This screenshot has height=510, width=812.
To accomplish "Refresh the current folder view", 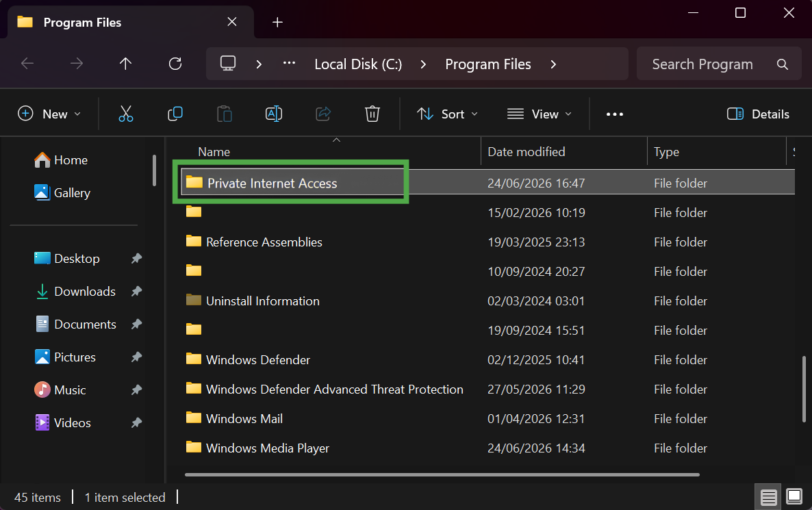I will [175, 64].
